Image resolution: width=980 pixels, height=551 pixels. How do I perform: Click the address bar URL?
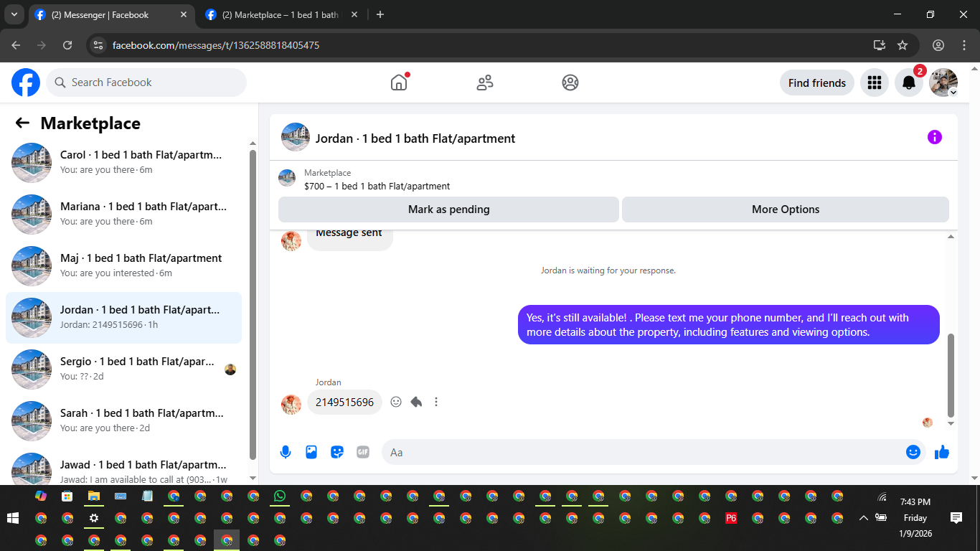[216, 45]
